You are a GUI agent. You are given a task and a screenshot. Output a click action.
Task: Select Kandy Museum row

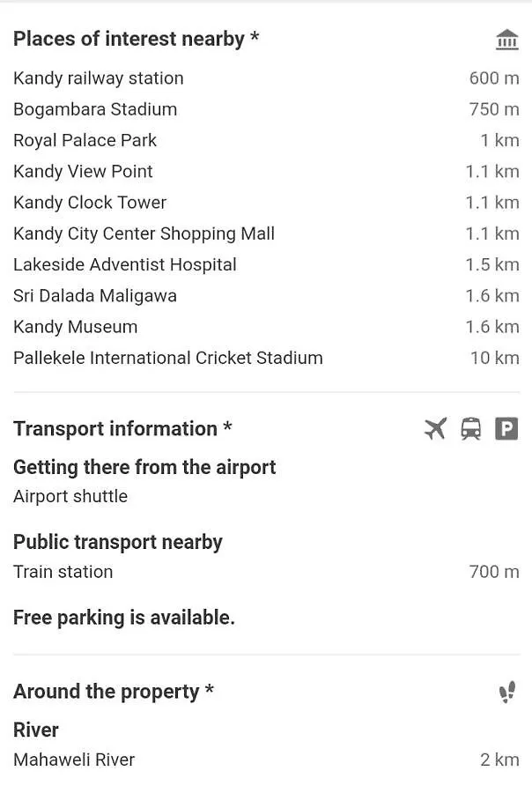266,327
